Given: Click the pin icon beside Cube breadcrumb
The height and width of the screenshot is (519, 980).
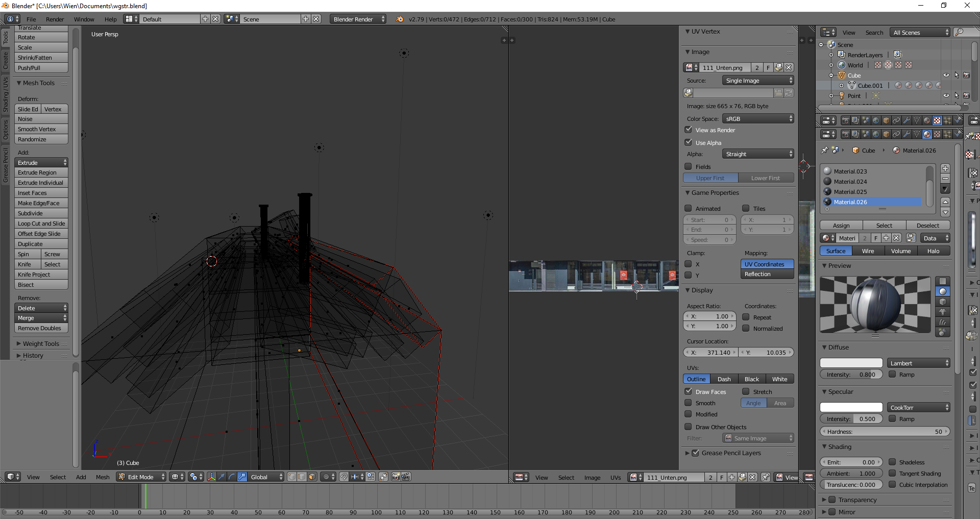Looking at the screenshot, I should click(824, 151).
